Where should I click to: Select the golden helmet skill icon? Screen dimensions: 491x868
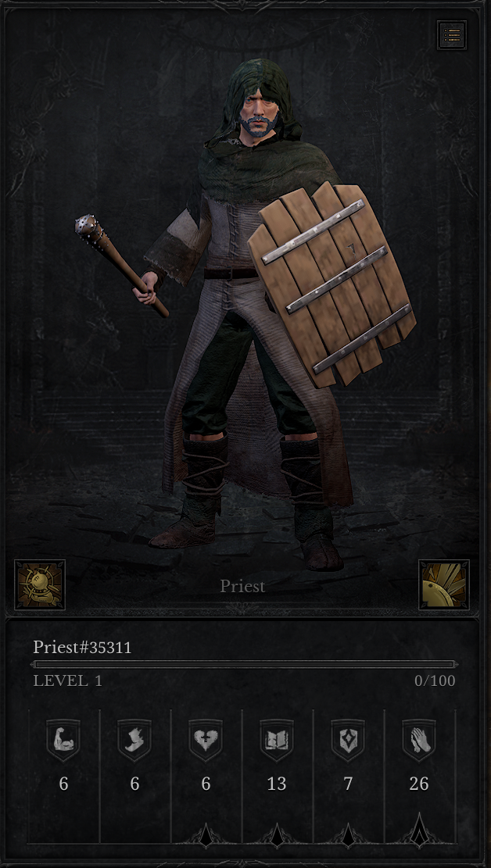(x=444, y=584)
